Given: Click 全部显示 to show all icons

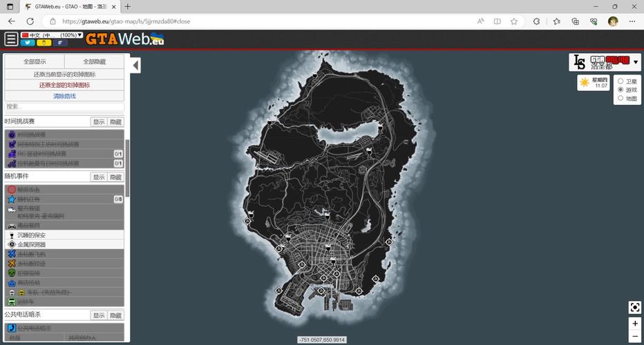Looking at the screenshot, I should tap(35, 61).
